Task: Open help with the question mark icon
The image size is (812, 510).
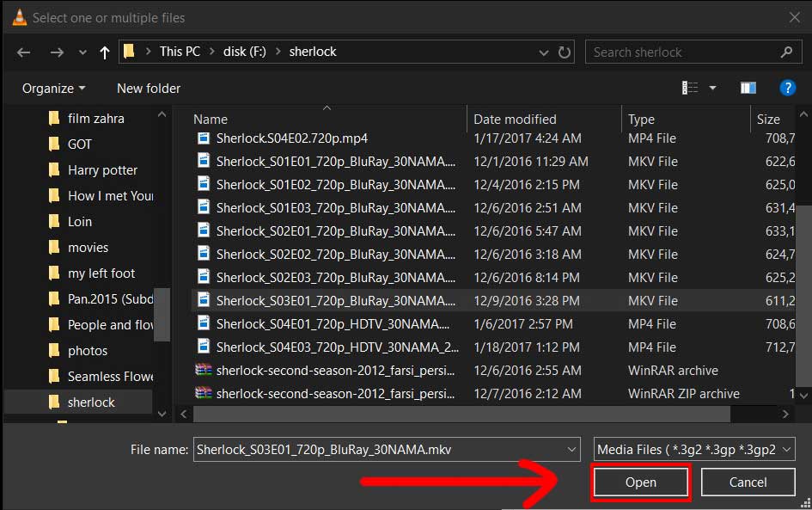Action: click(x=788, y=88)
